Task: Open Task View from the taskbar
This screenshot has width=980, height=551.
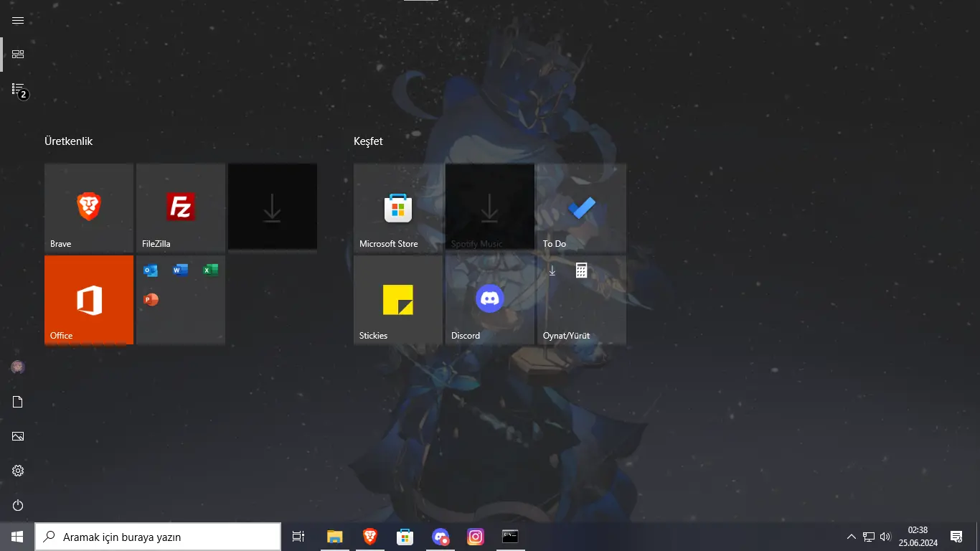Action: [x=298, y=537]
